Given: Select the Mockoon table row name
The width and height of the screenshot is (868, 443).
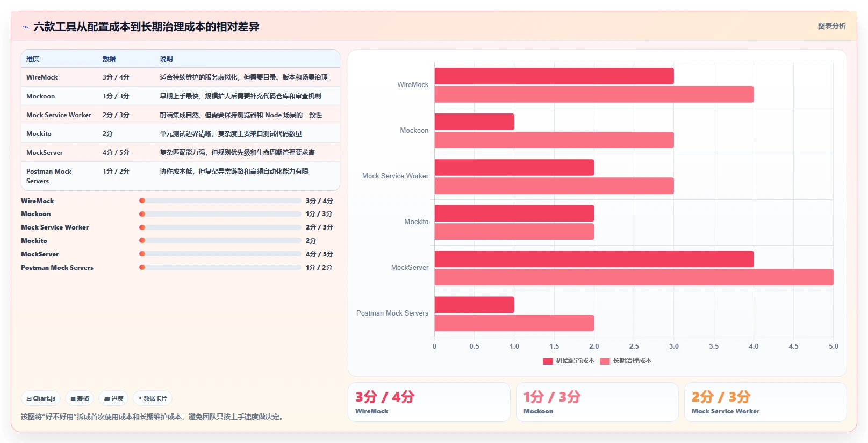Looking at the screenshot, I should pos(41,96).
